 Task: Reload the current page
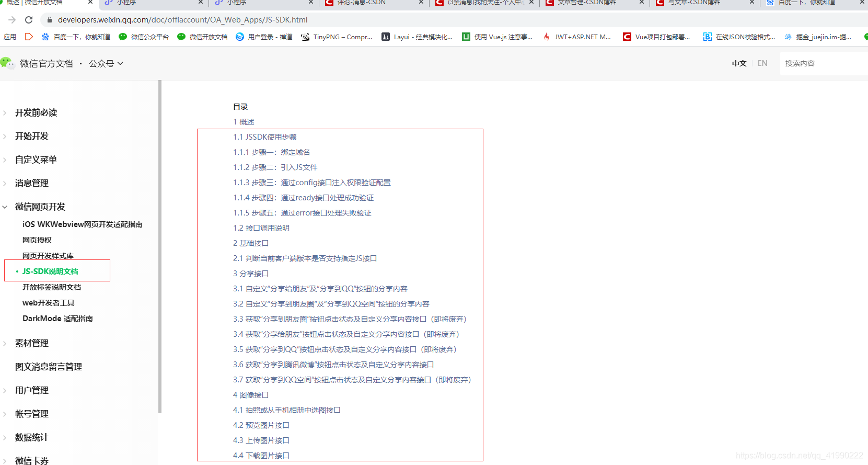pos(29,20)
